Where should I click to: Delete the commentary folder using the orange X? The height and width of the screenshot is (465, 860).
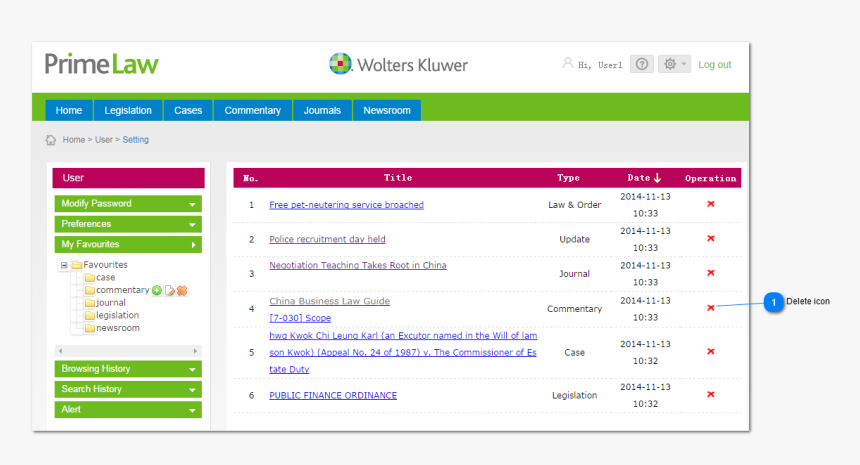click(x=182, y=291)
